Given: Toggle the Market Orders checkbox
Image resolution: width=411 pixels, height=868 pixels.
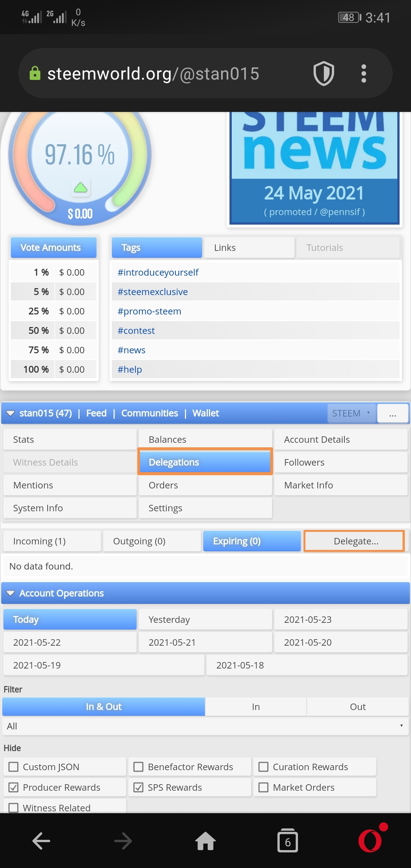Looking at the screenshot, I should click(x=263, y=787).
